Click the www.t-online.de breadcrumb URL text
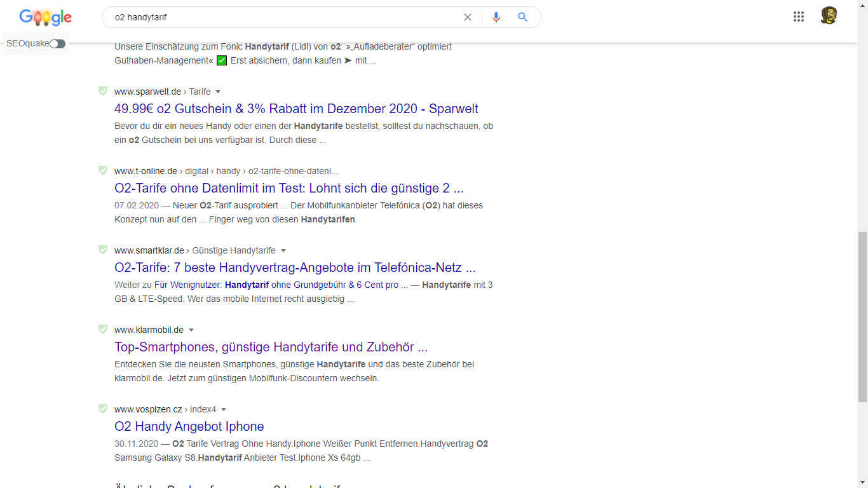The height and width of the screenshot is (488, 868). click(x=226, y=171)
